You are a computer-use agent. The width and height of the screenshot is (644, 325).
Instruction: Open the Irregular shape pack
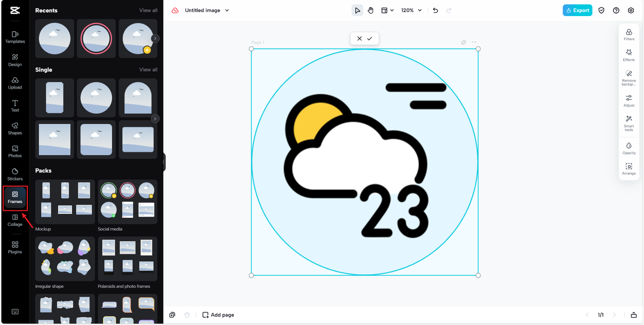(x=65, y=259)
